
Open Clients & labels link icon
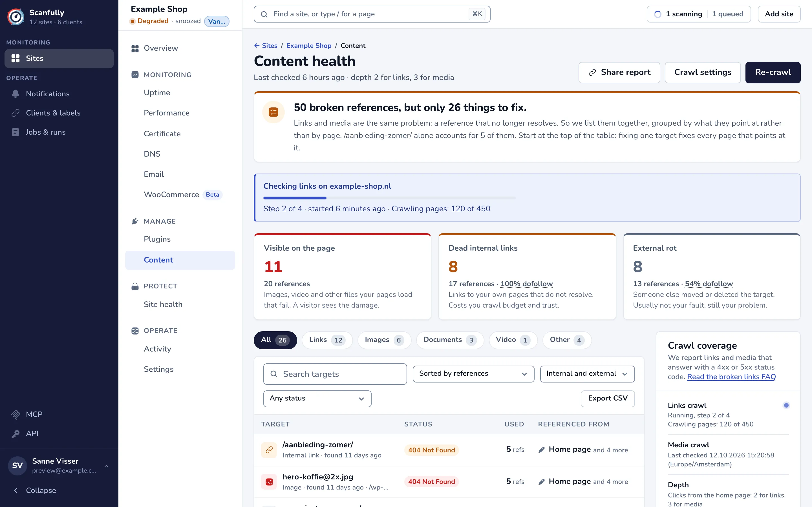(x=16, y=113)
